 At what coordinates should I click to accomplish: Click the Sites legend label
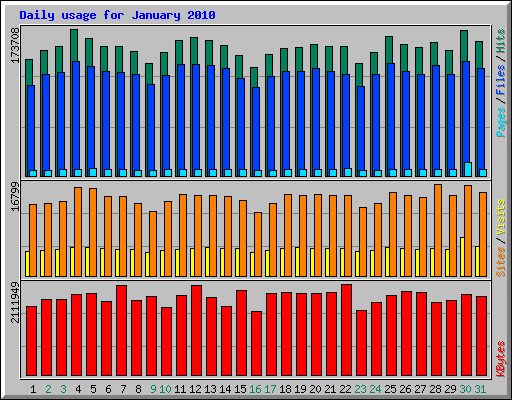501,262
